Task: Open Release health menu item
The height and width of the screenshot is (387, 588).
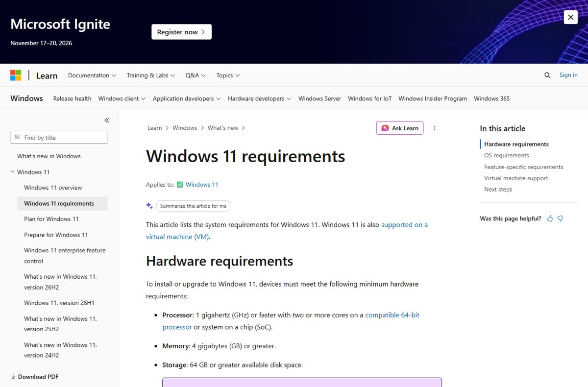Action: 72,98
